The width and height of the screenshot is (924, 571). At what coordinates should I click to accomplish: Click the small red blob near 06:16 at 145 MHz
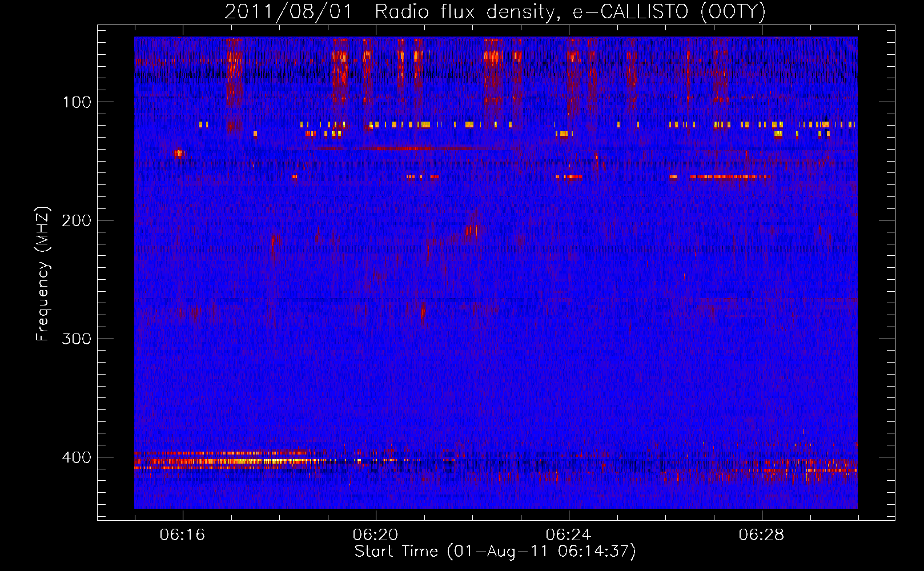click(x=179, y=153)
